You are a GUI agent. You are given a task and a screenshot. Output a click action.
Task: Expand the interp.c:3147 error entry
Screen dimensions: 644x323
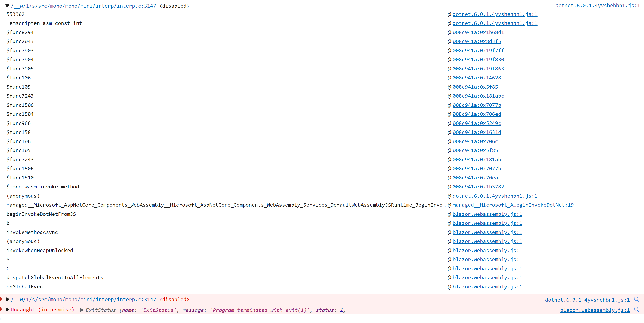pos(8,299)
